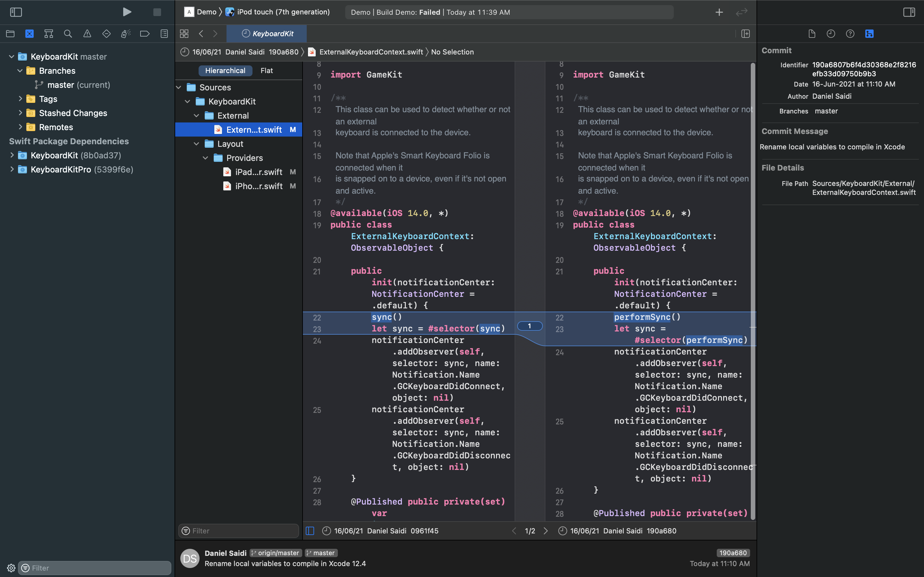Open the Issue navigator warning icon
Screen dimensions: 924x577
tap(87, 34)
